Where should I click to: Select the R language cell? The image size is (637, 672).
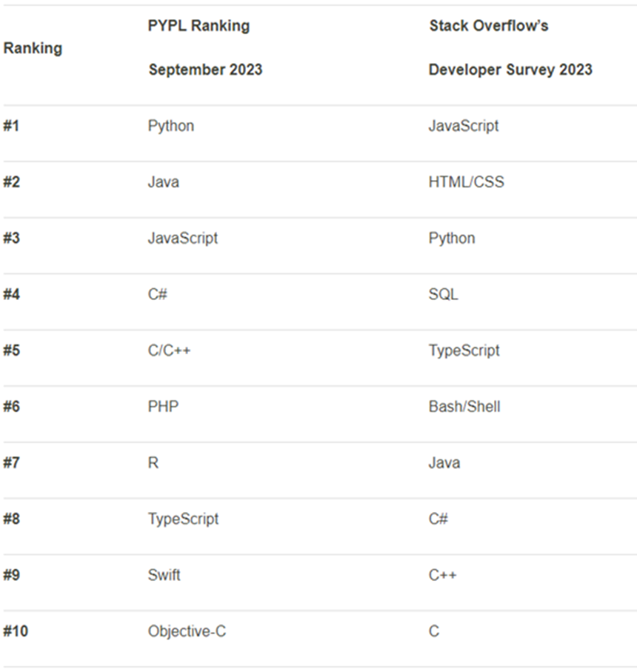click(x=153, y=463)
